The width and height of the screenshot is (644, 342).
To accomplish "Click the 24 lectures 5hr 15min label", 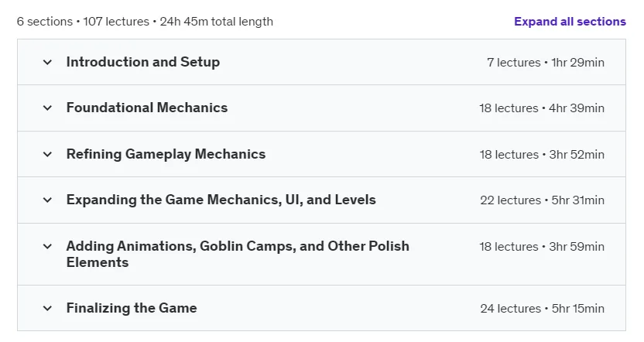I will coord(542,308).
